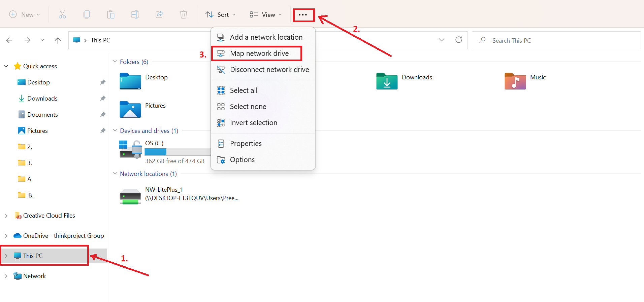Select the NW-LitePlus_1 network drive
This screenshot has width=644, height=302.
[164, 194]
